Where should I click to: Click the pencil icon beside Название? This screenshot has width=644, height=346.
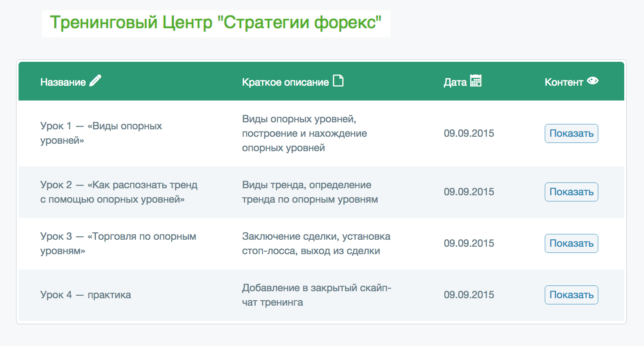[95, 81]
